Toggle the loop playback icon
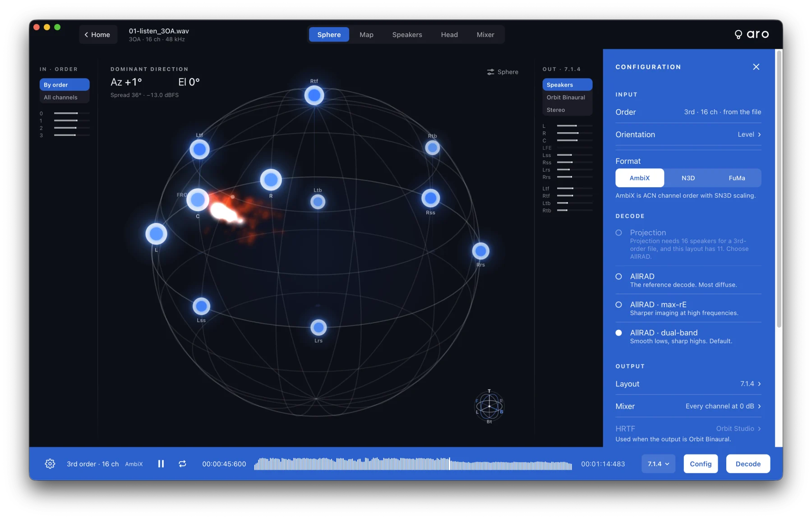The image size is (812, 519). [182, 463]
